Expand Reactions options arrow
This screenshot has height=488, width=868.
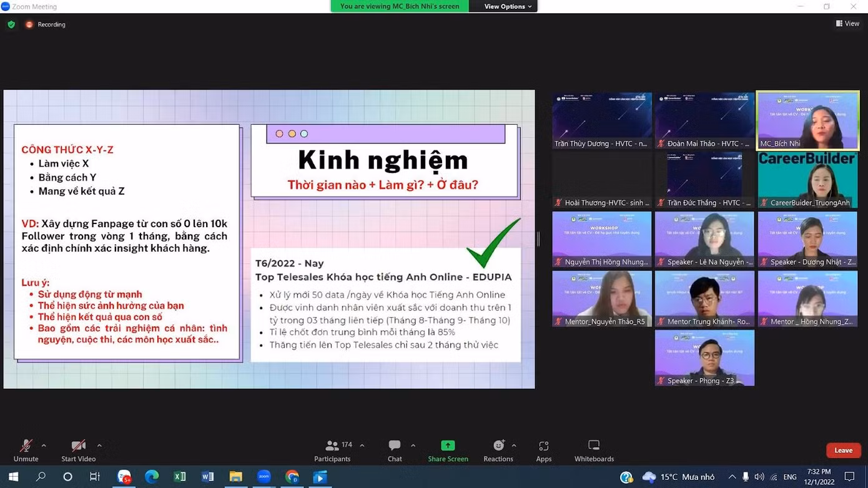click(514, 446)
